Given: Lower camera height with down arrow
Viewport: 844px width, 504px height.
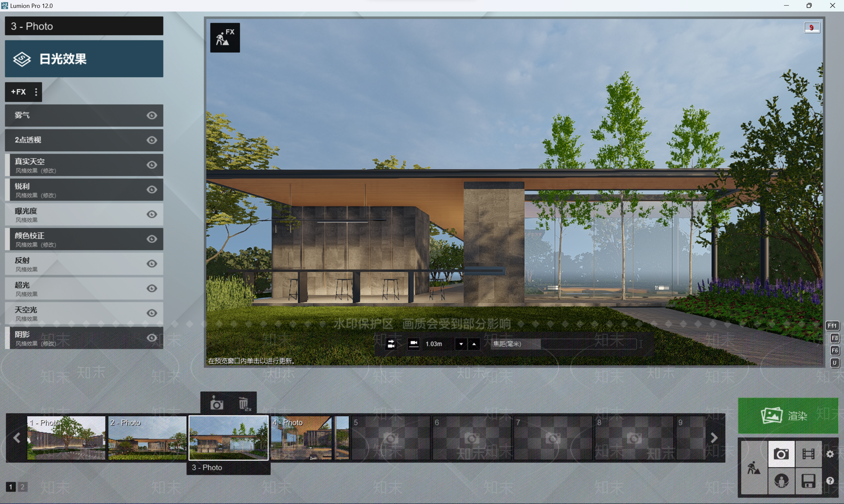Looking at the screenshot, I should click(x=461, y=344).
